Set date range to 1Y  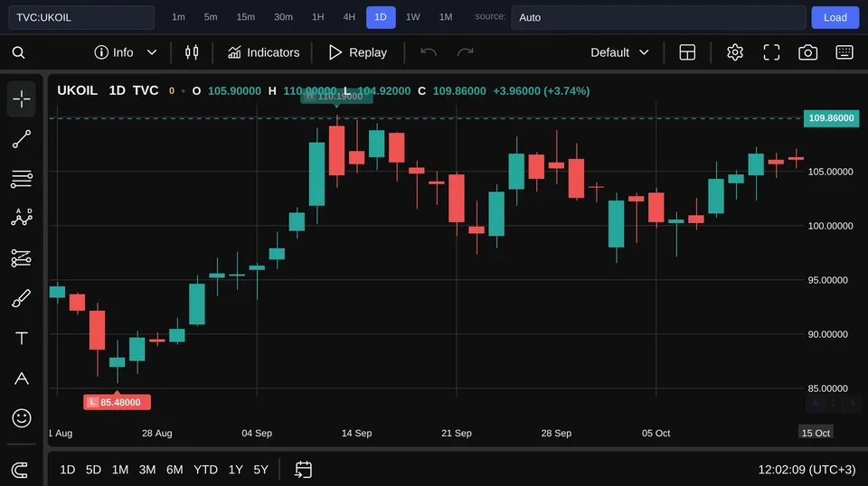coord(236,470)
